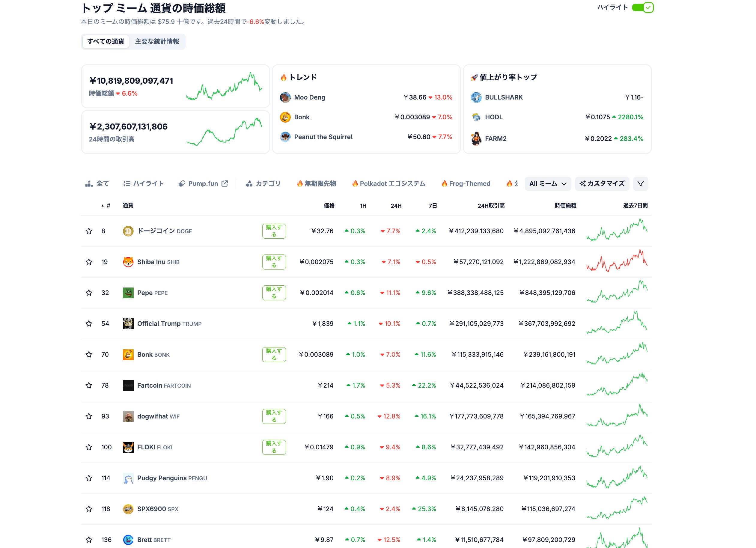Click the Pepe coin logo

(x=128, y=293)
